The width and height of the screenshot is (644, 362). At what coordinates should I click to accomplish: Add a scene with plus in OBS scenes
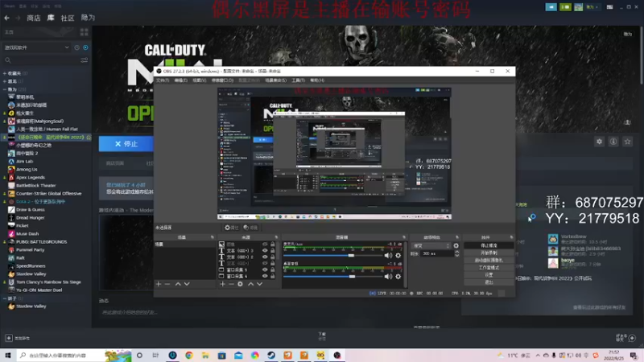[x=159, y=284]
